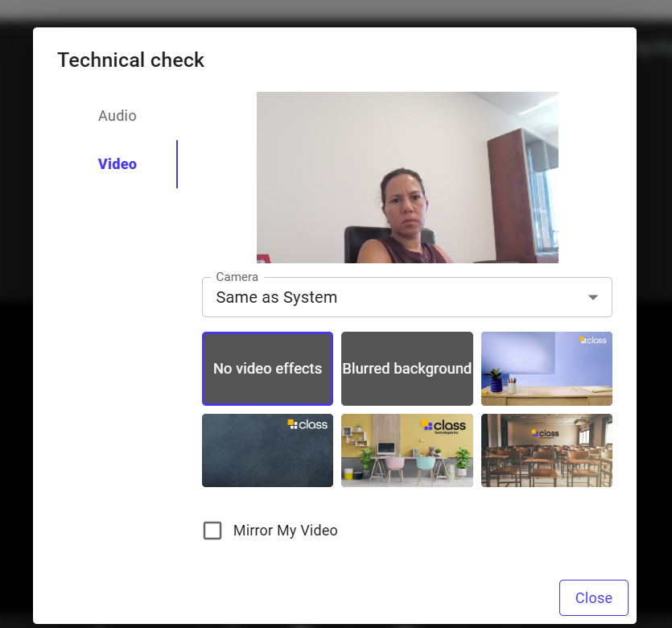Pick the yellow home office background
This screenshot has height=628, width=672.
pyautogui.click(x=406, y=450)
